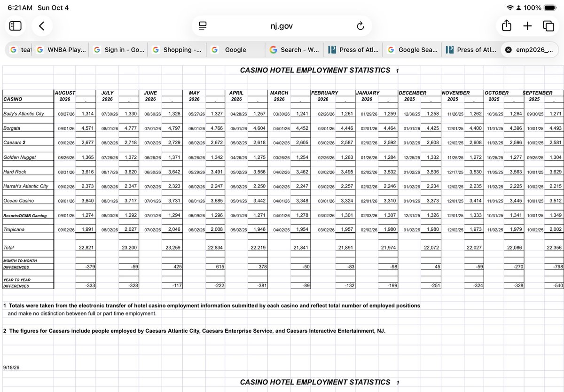
Task: Go back to the previous page
Action: click(x=41, y=26)
